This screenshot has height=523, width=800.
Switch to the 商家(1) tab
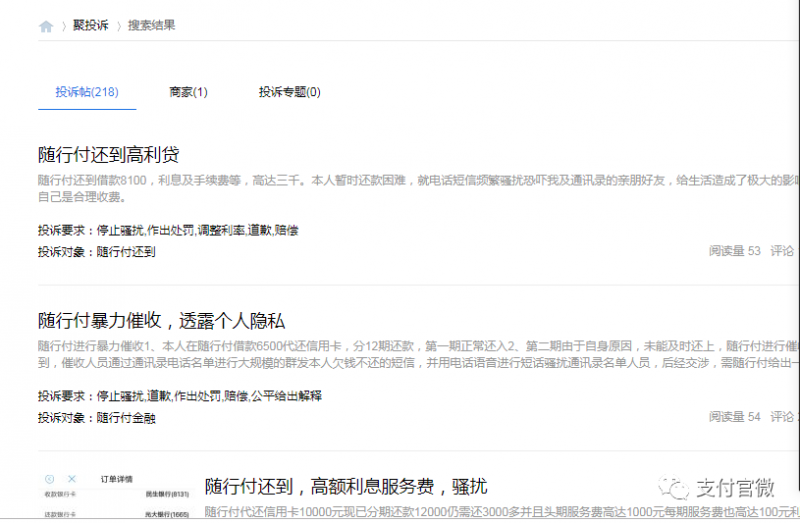[188, 92]
